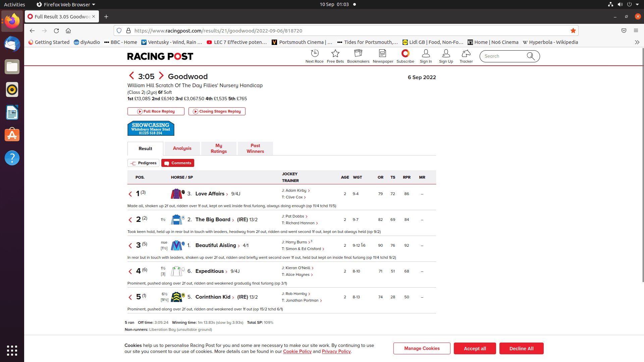The width and height of the screenshot is (644, 362).
Task: Switch to the Analysis tab
Action: pyautogui.click(x=182, y=148)
